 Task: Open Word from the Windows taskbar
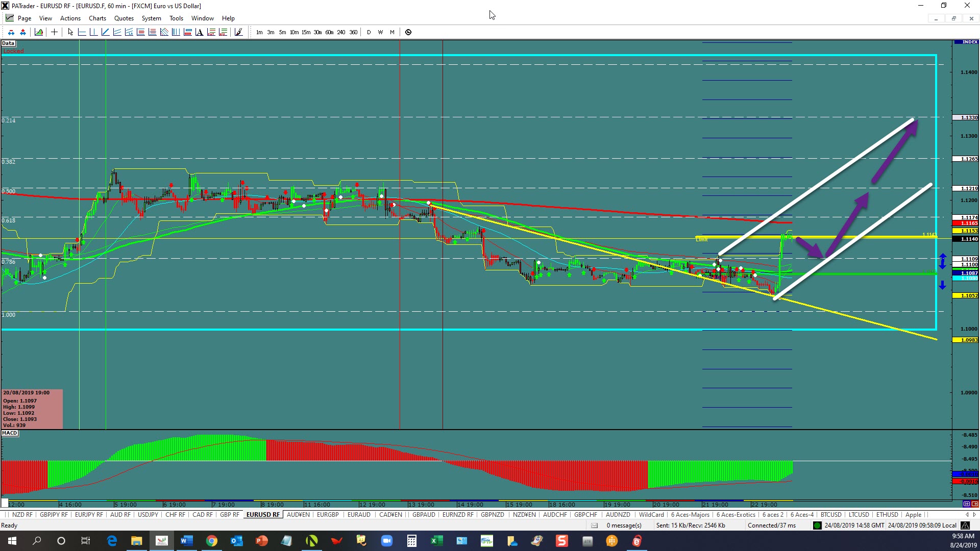(x=186, y=541)
